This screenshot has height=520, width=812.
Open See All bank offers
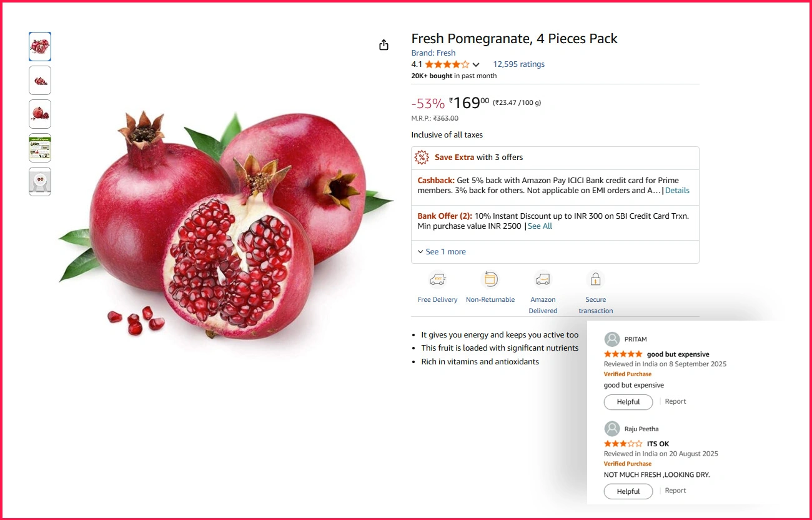pyautogui.click(x=540, y=226)
